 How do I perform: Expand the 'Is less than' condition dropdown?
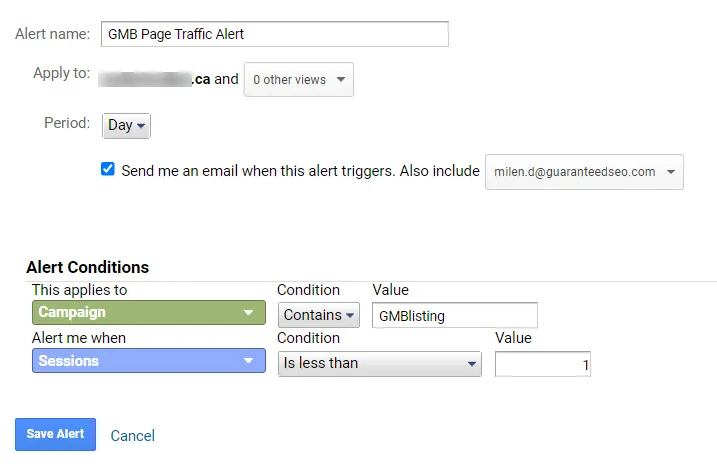pos(379,364)
